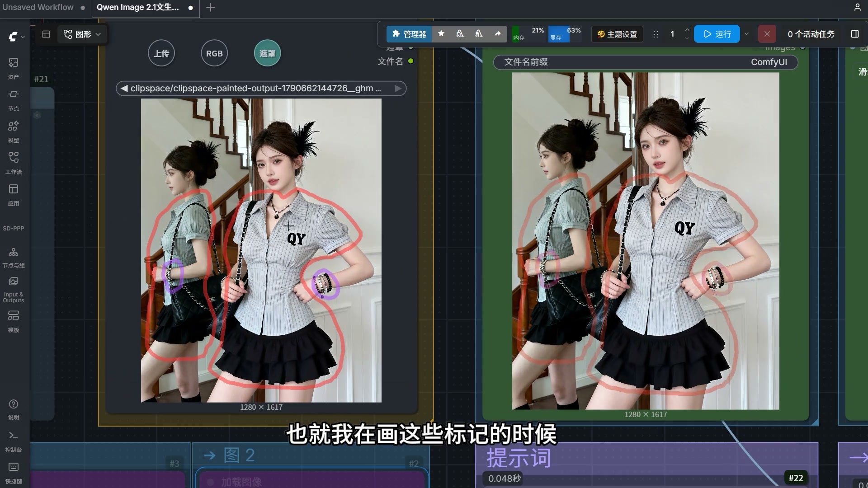Open the 管理器 manager button

pos(409,34)
